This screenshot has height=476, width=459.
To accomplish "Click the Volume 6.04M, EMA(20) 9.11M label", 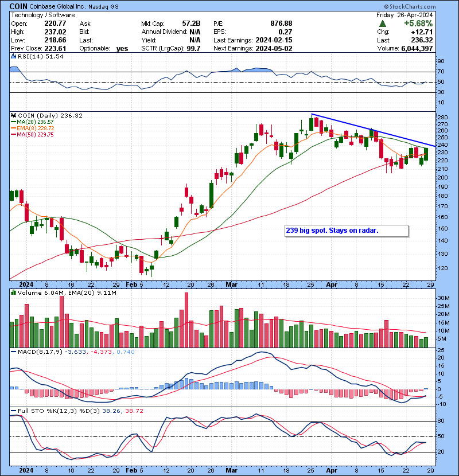I will pyautogui.click(x=67, y=292).
